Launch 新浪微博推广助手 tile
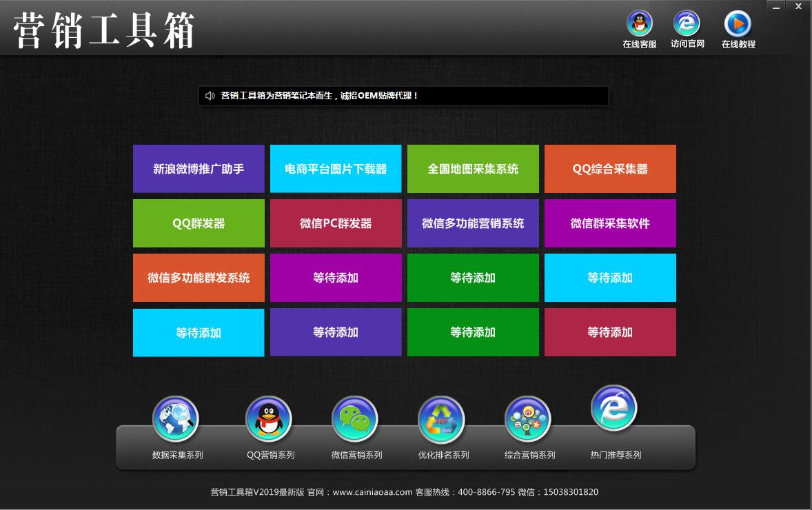This screenshot has width=812, height=510. pyautogui.click(x=199, y=169)
